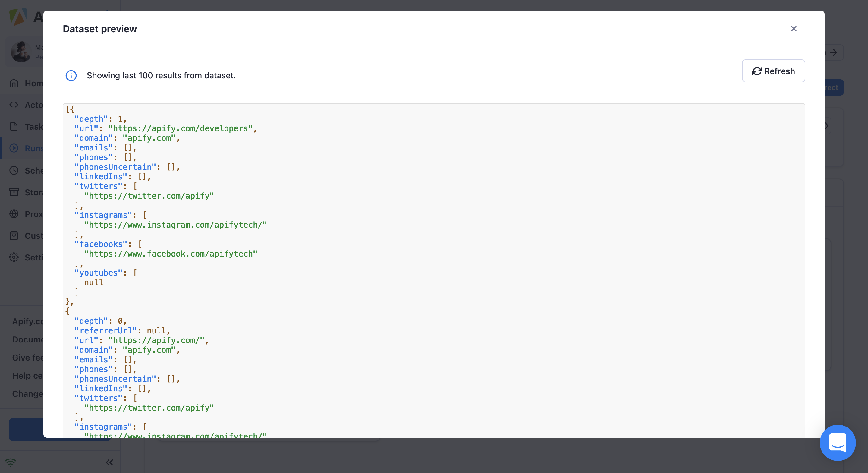Click the Proxy globe icon
The width and height of the screenshot is (868, 473).
(x=14, y=214)
